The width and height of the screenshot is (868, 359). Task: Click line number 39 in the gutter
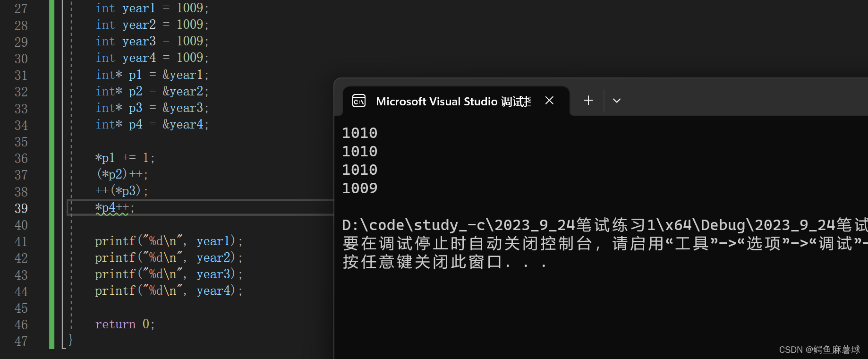[21, 208]
